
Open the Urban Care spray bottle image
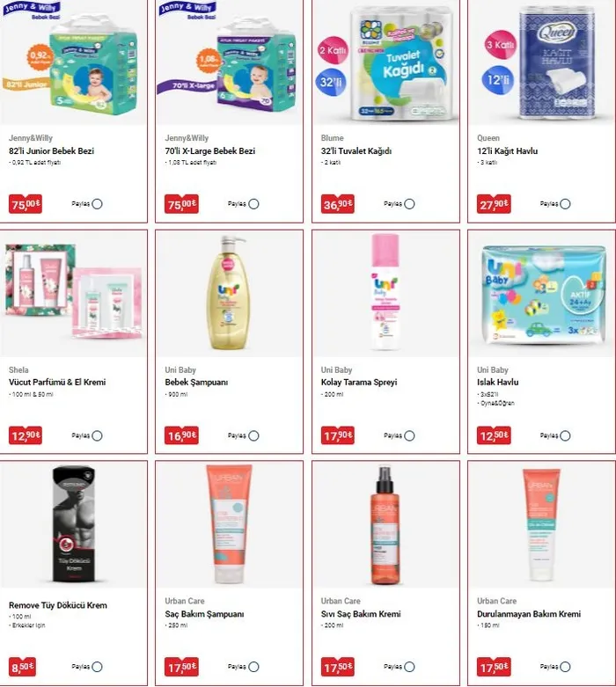tap(385, 525)
